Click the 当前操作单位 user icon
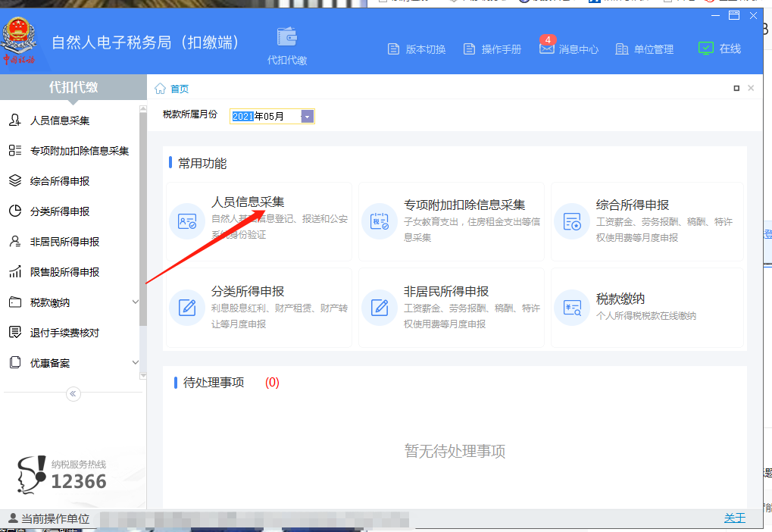This screenshot has height=532, width=772. tap(14, 518)
